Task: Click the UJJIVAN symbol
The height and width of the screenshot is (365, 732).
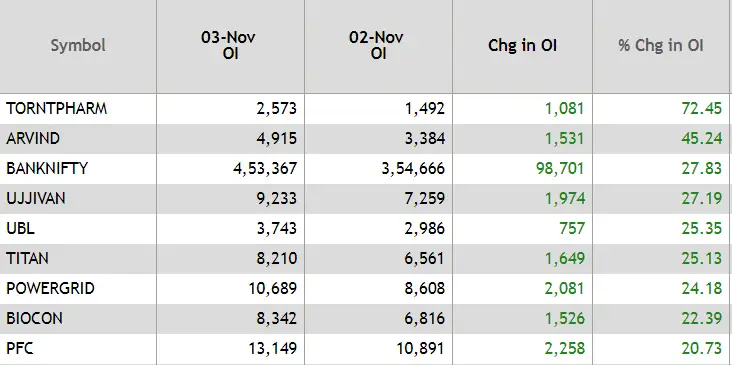Action: pyautogui.click(x=35, y=198)
